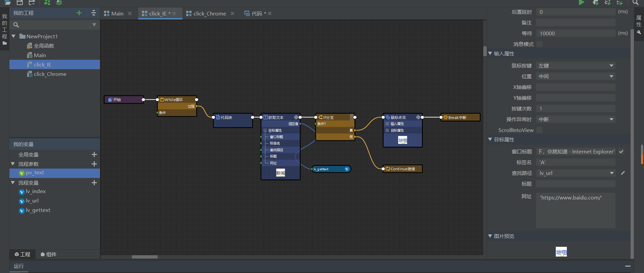Collapse the 输入属性 section
Screen dimensions: 644x273
pos(490,53)
